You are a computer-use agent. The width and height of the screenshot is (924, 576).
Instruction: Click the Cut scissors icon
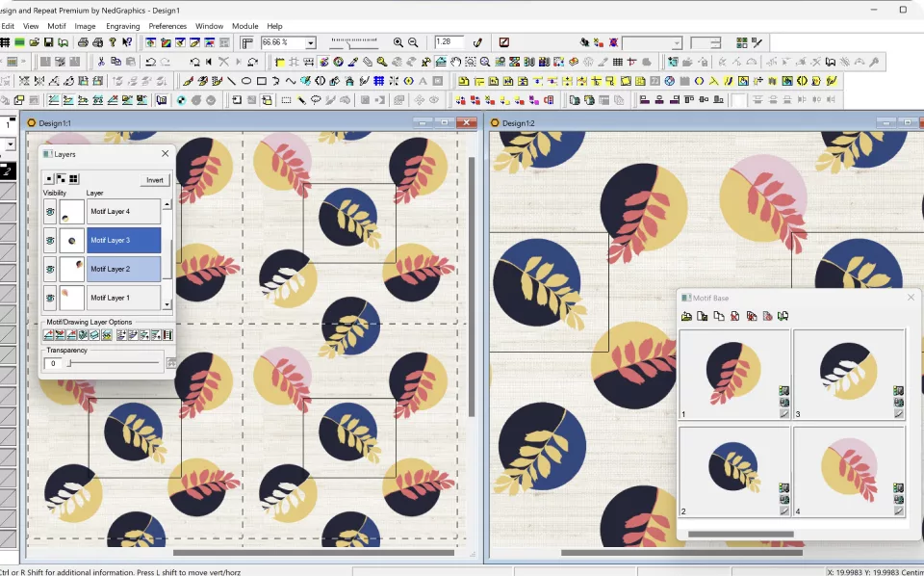tap(101, 62)
